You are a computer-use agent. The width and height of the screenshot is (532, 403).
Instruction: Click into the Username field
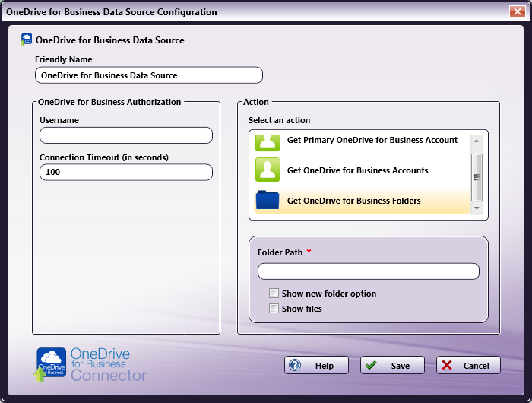pos(126,135)
